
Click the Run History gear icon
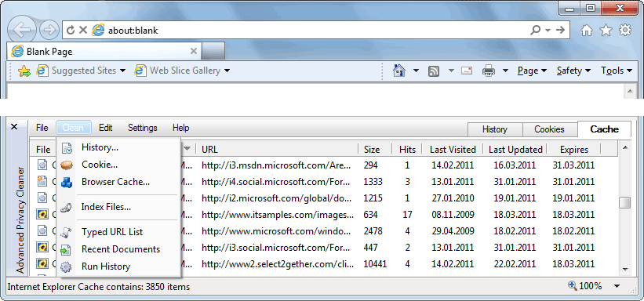[66, 267]
